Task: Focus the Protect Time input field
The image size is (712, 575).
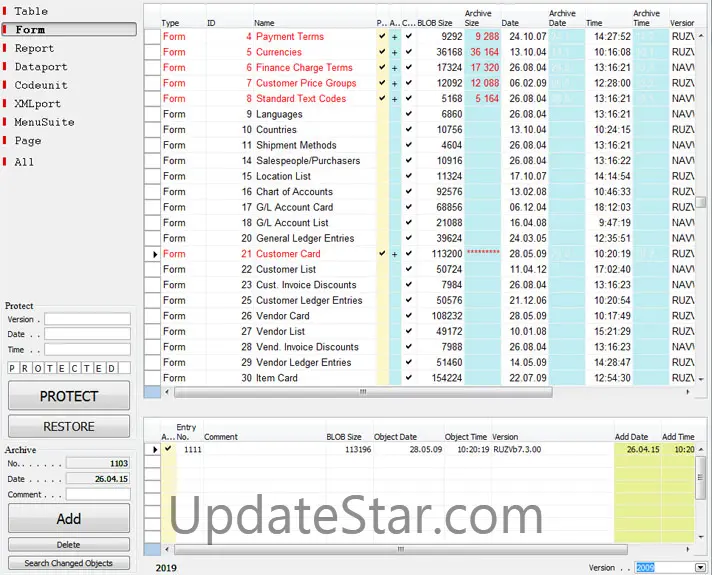Action: point(87,350)
